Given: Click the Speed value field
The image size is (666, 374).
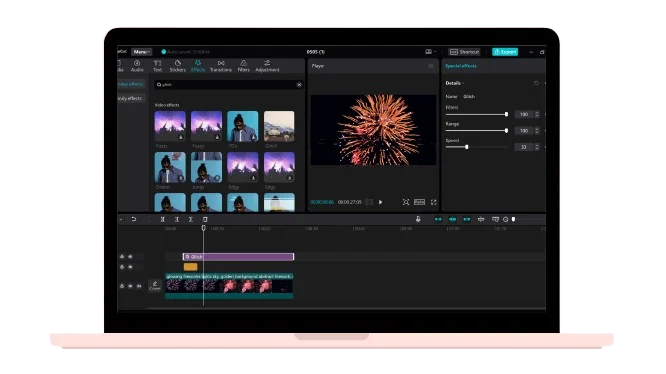Looking at the screenshot, I should point(524,147).
